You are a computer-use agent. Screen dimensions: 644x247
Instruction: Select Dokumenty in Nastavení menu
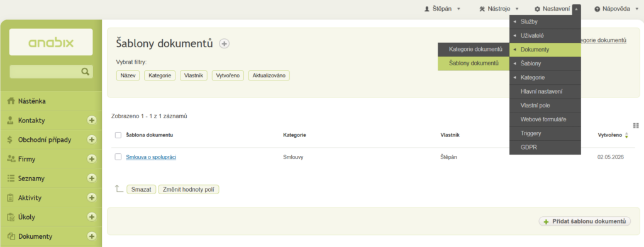click(x=545, y=50)
